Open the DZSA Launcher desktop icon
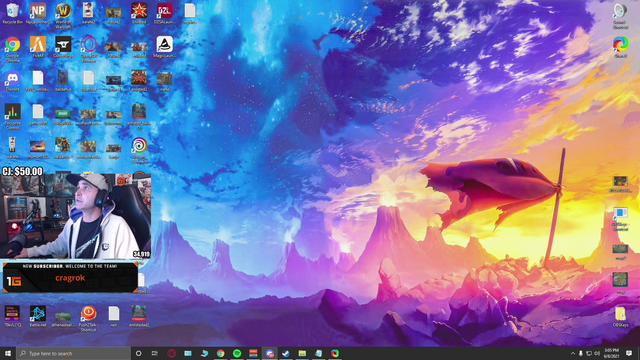This screenshot has height=360, width=640. tap(164, 13)
